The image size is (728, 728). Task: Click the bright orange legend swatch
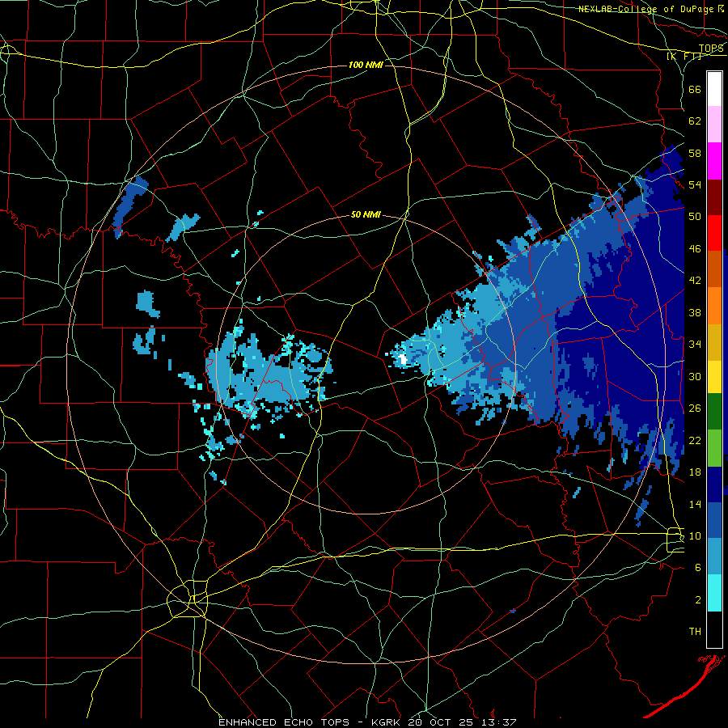point(714,305)
